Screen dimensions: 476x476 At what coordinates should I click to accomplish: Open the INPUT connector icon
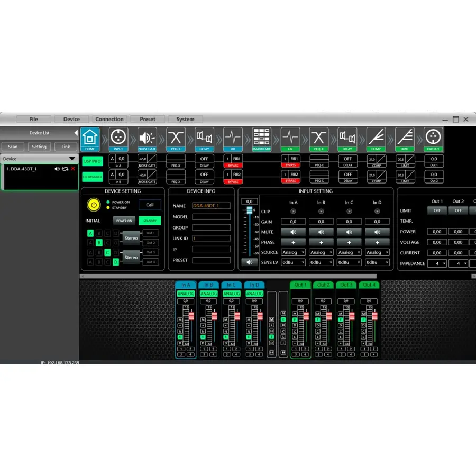coord(118,139)
